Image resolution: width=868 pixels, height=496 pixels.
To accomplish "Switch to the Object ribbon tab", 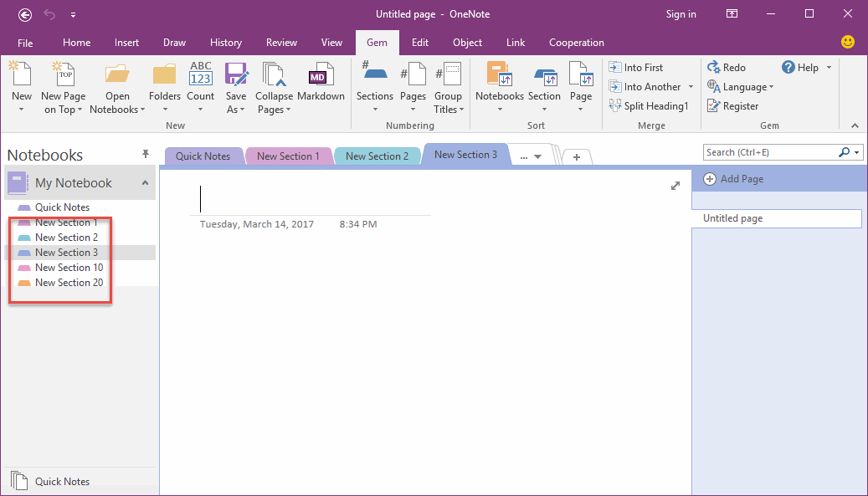I will pos(467,43).
